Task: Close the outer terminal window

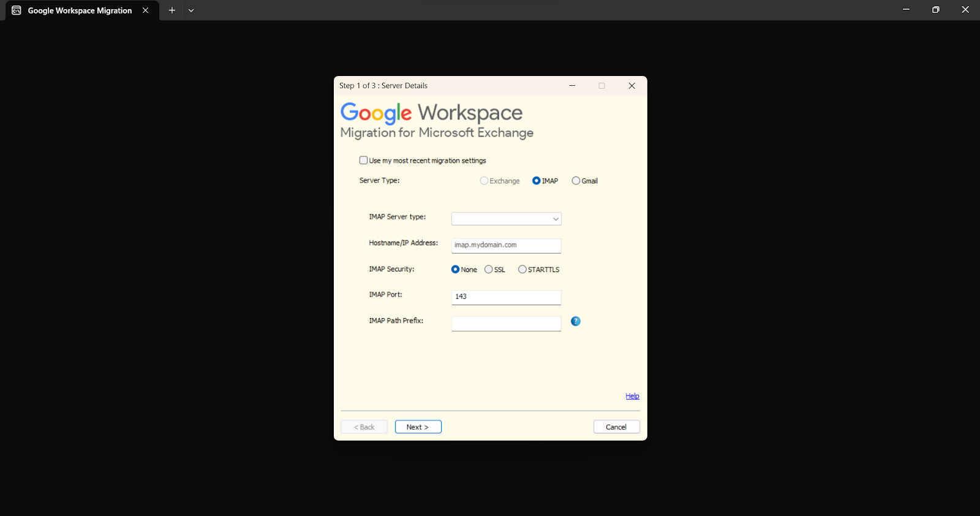Action: tap(965, 10)
